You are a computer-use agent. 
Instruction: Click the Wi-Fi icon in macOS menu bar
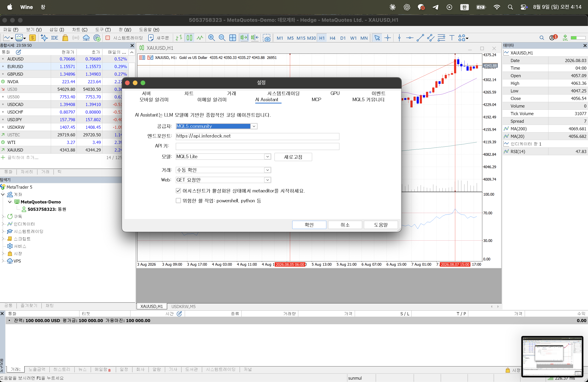[x=497, y=7]
